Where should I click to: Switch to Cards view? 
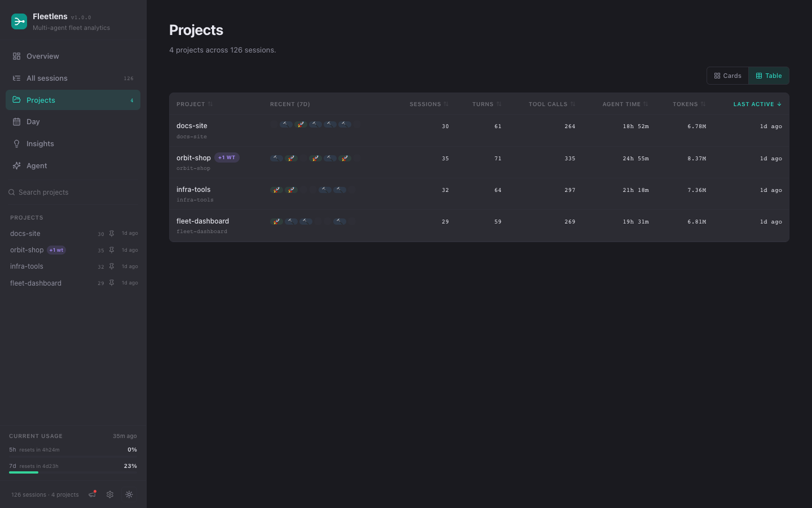click(x=727, y=76)
